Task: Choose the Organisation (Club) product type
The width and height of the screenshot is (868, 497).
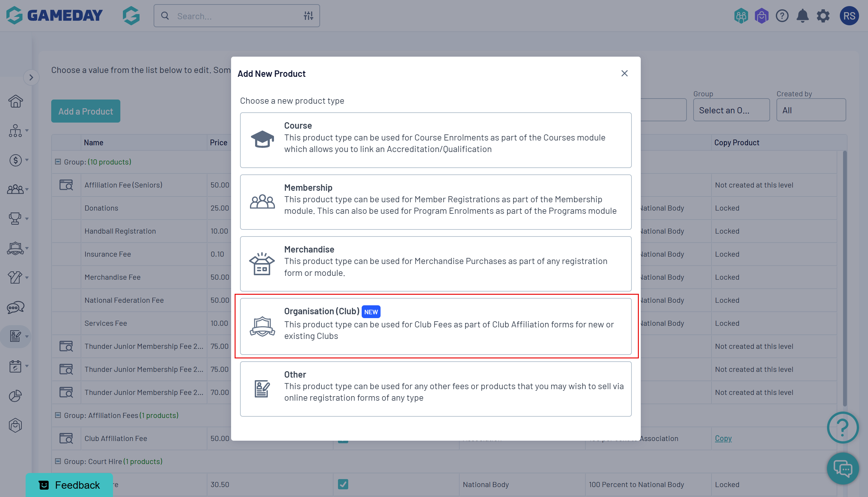Action: point(436,326)
